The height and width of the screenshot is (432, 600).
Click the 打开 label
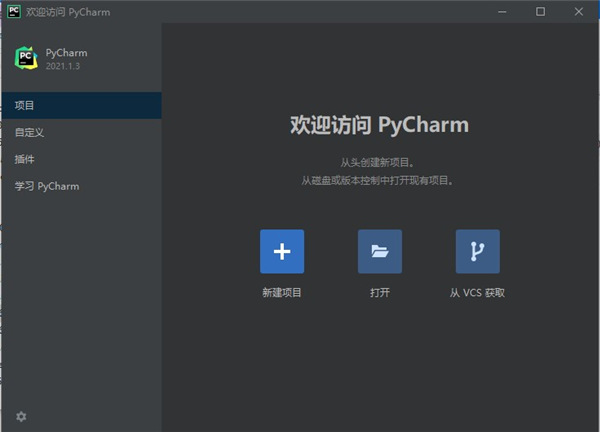[380, 293]
